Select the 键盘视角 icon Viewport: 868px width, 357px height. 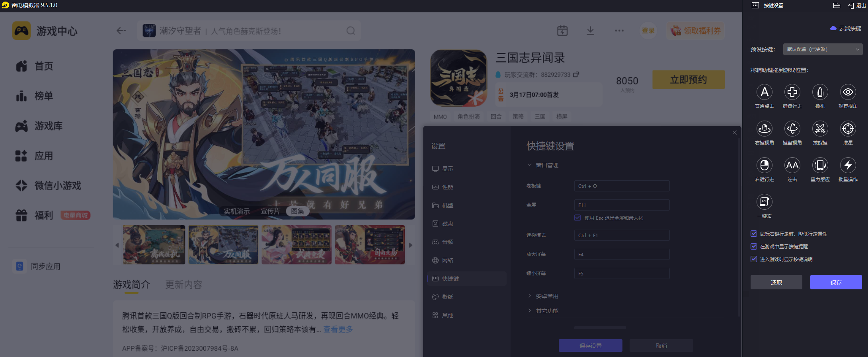pos(792,129)
